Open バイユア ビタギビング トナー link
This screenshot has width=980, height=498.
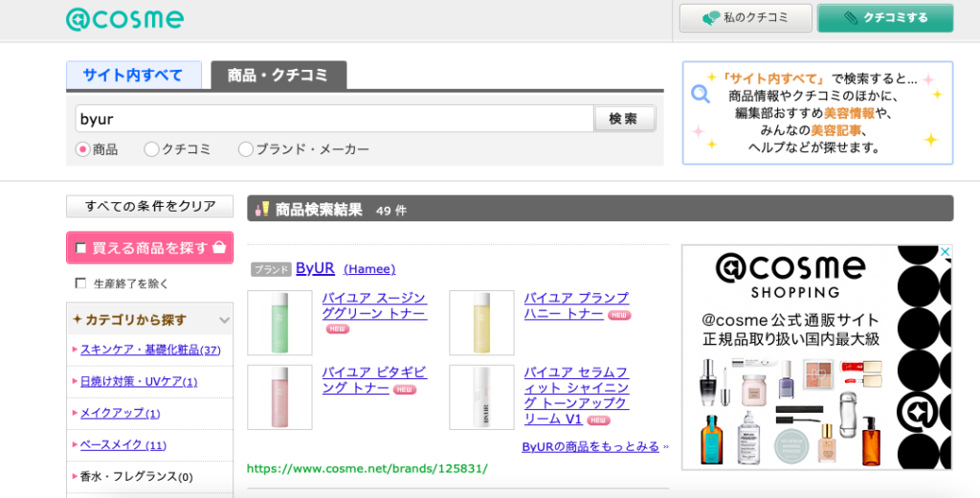point(374,380)
